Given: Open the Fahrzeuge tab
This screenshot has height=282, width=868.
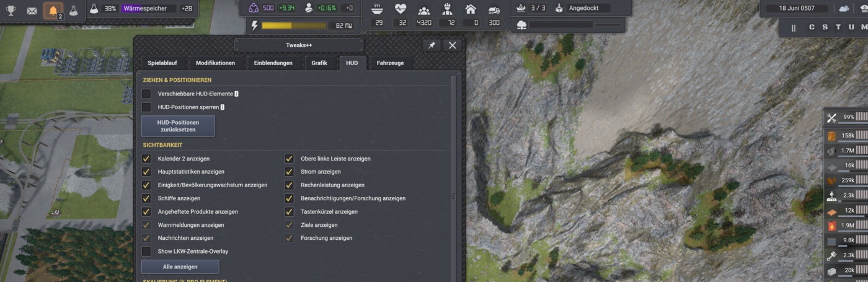Looking at the screenshot, I should tap(391, 63).
